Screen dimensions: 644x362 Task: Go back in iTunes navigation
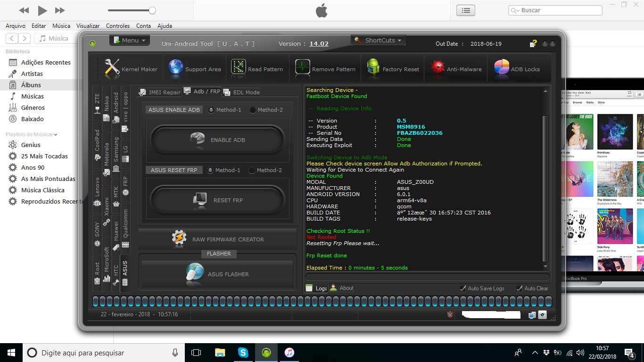pyautogui.click(x=12, y=39)
